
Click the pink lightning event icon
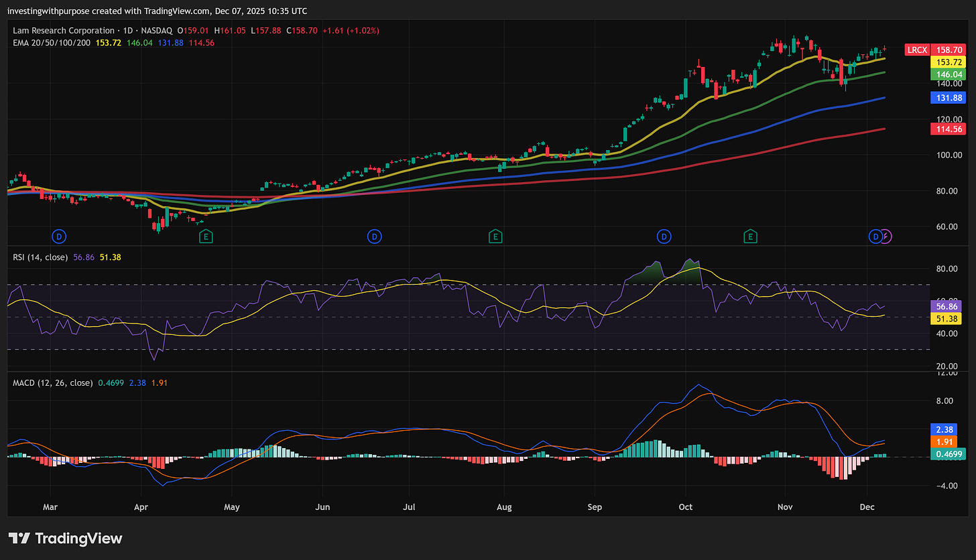886,236
